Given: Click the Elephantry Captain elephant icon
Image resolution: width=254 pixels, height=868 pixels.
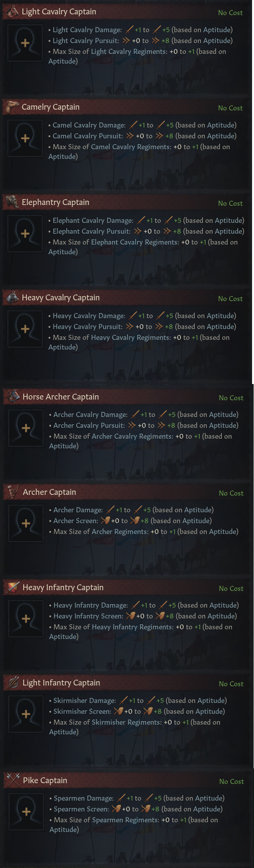Looking at the screenshot, I should point(12,202).
